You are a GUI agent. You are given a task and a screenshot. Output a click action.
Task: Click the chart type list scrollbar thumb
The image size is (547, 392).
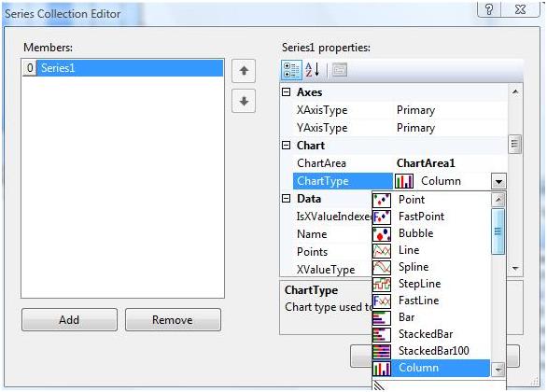click(498, 231)
